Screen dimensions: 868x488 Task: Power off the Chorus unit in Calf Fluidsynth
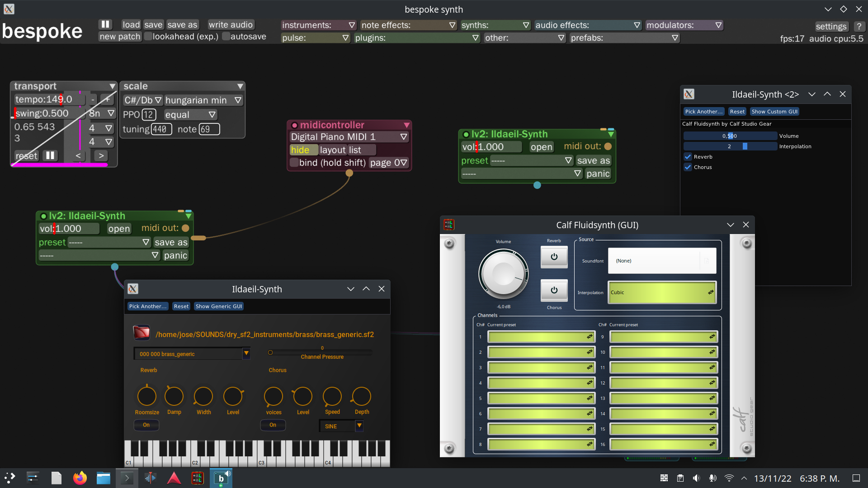click(x=554, y=291)
